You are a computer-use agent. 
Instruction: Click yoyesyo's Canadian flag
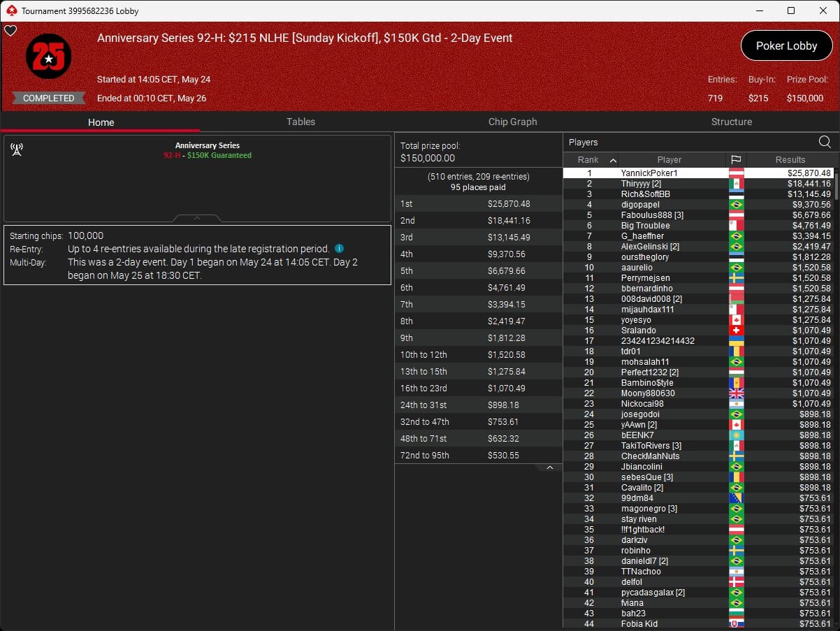tap(737, 320)
